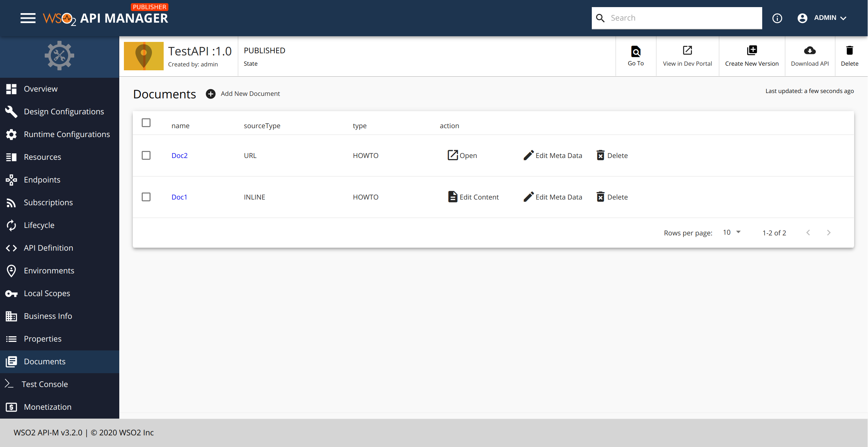Click the Last updated timestamp text

pyautogui.click(x=809, y=91)
